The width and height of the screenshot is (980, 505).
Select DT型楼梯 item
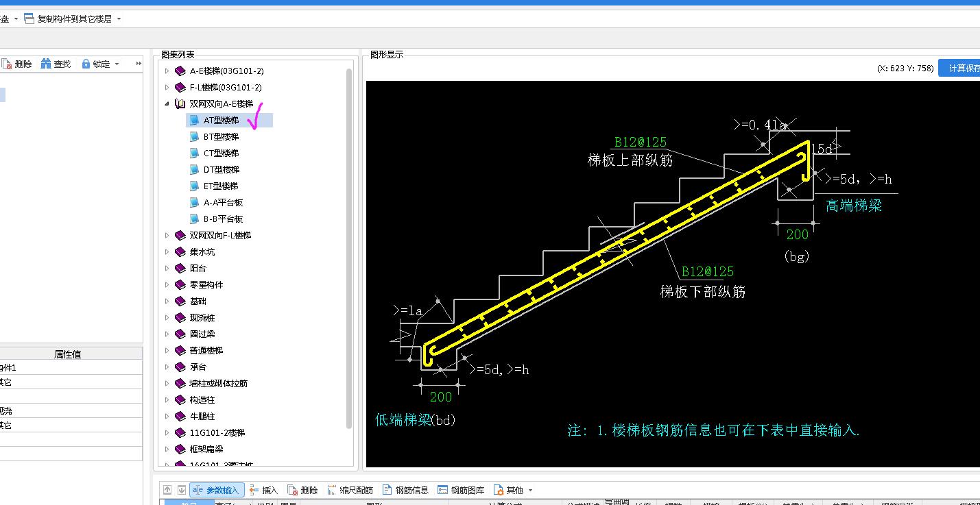[x=221, y=169]
